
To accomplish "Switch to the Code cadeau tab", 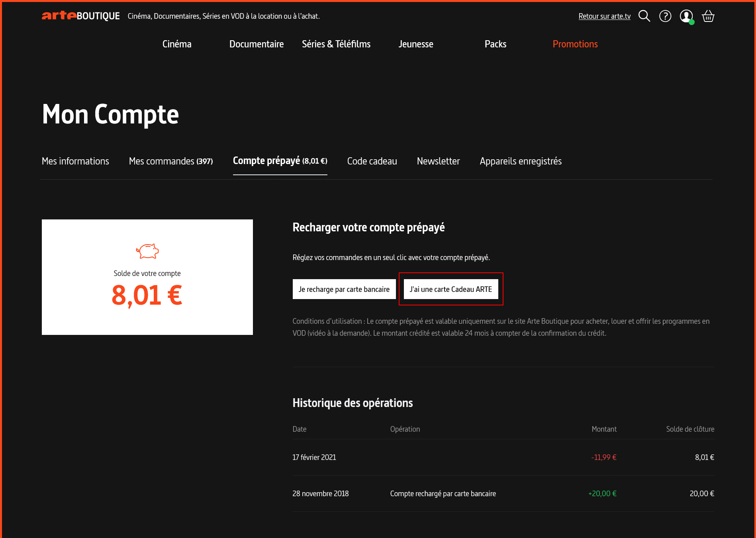I will coord(372,161).
